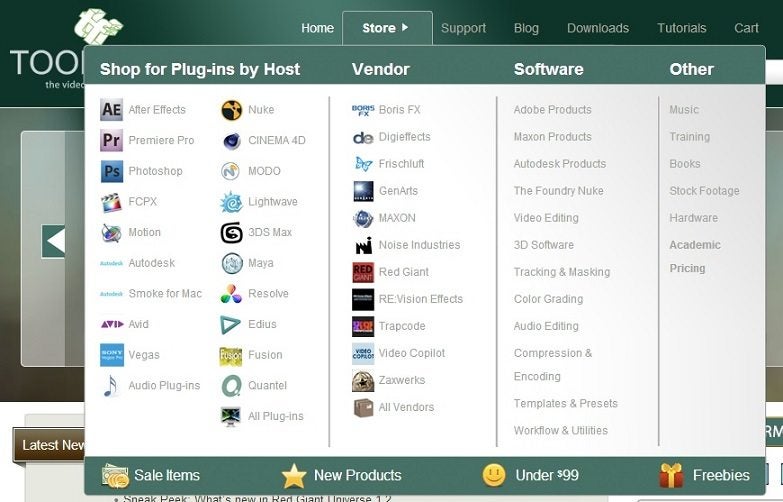Screen dimensions: 783x502
Task: Click the Avid logo icon
Action: pos(111,324)
